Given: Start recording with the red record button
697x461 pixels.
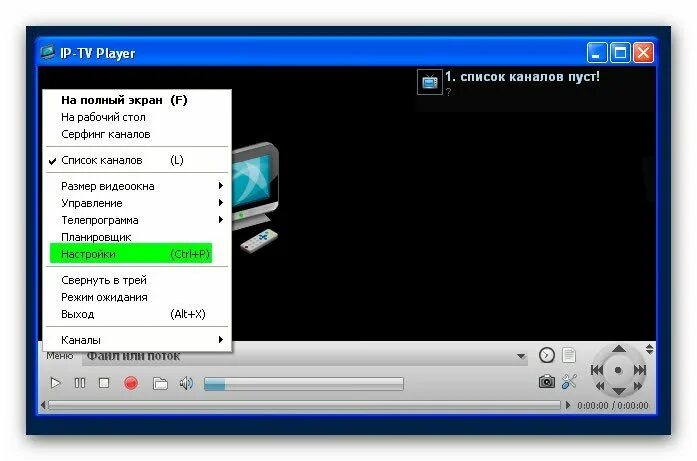Looking at the screenshot, I should [x=131, y=383].
